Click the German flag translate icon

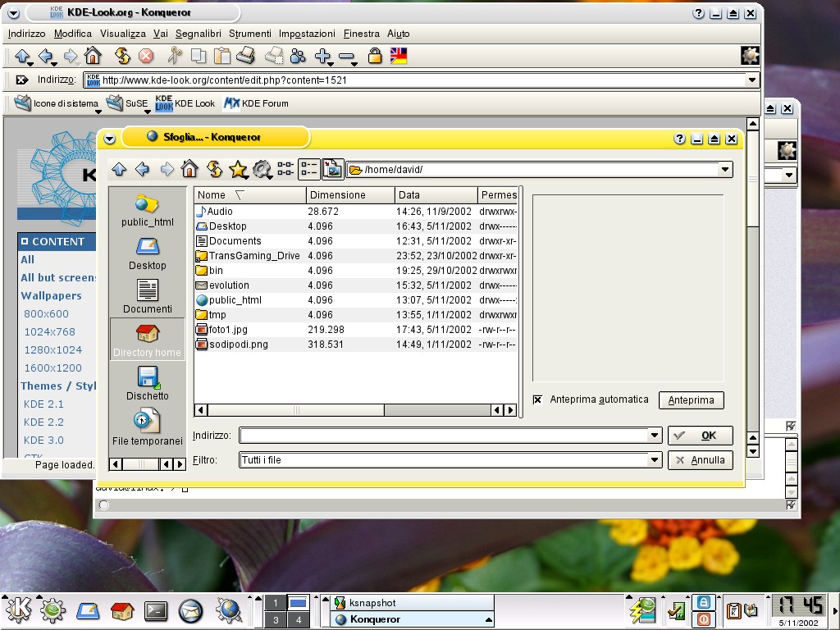(399, 56)
